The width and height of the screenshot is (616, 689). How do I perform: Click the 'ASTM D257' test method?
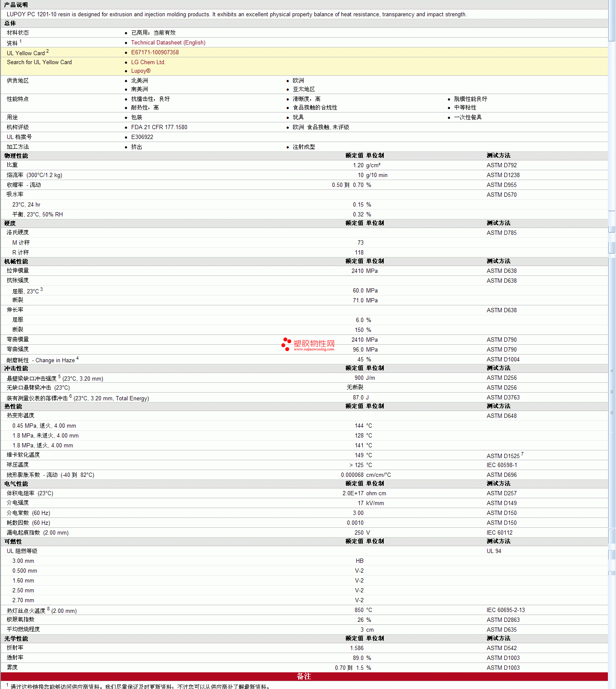point(501,494)
